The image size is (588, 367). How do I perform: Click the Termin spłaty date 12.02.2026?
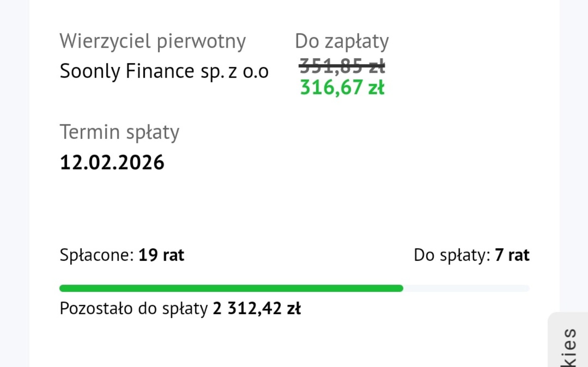(112, 162)
